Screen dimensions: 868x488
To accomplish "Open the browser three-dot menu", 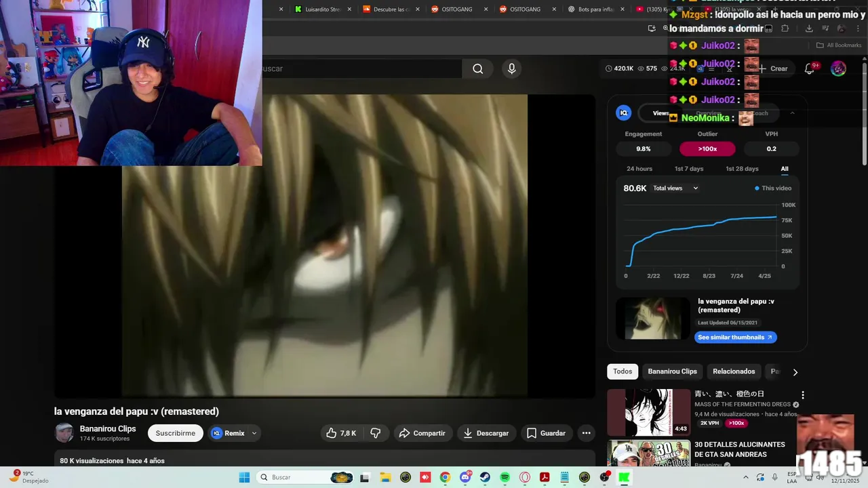I will [856, 28].
